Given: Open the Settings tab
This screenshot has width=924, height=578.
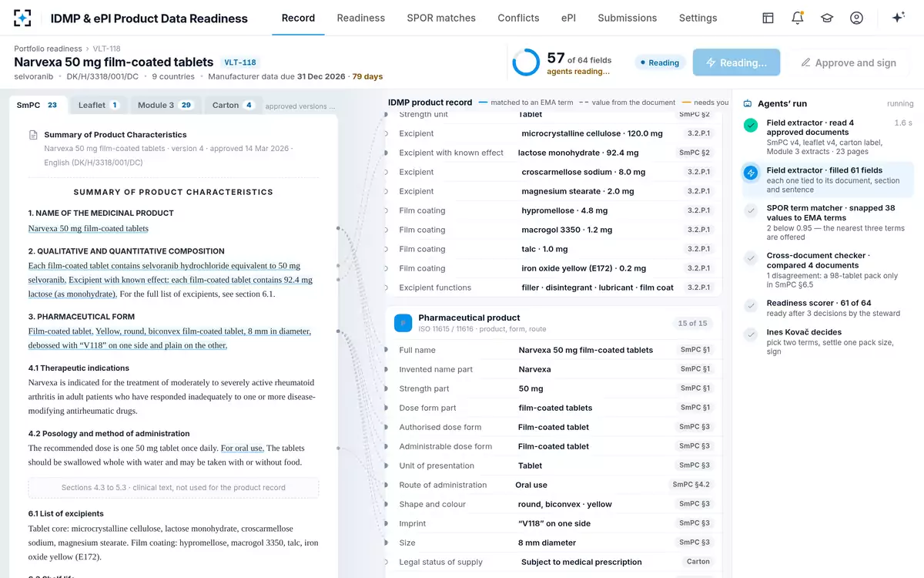Looking at the screenshot, I should [x=698, y=18].
